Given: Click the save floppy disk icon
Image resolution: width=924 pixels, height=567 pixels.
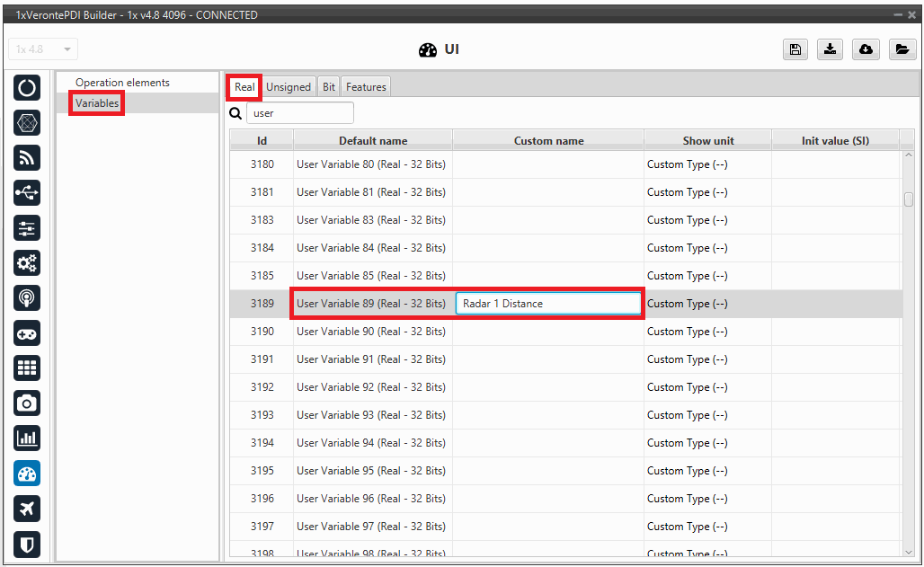Looking at the screenshot, I should pos(795,49).
